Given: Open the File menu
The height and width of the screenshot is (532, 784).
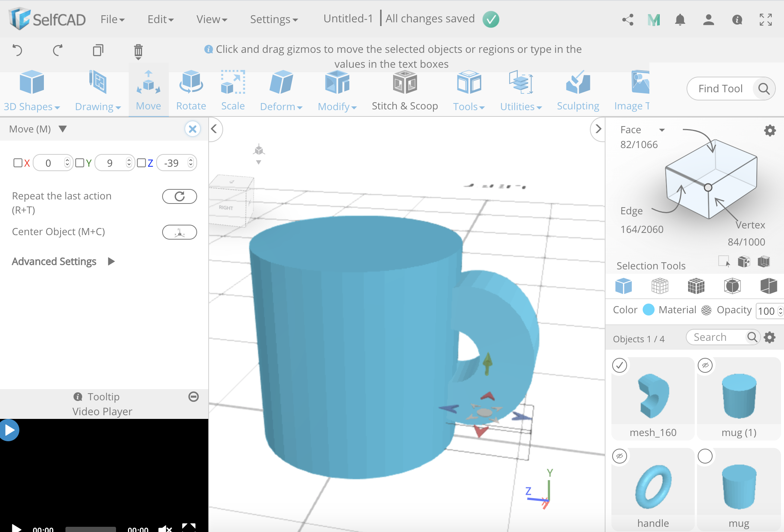Looking at the screenshot, I should coord(112,19).
